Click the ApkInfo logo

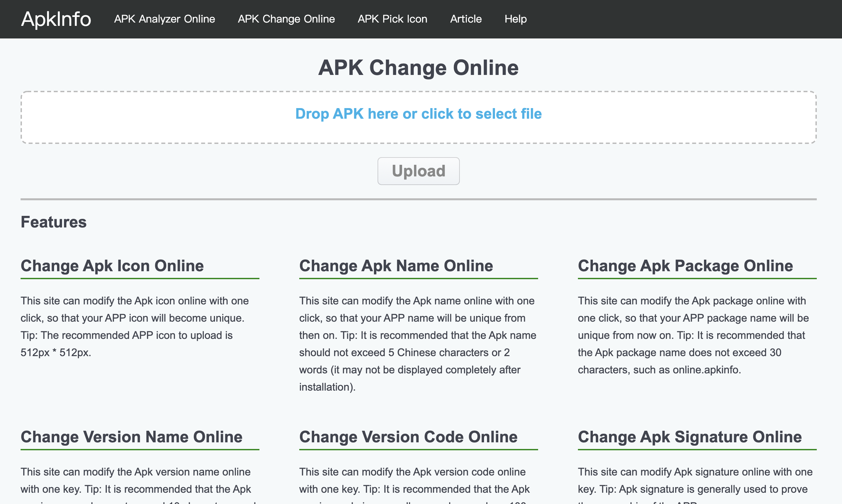56,19
